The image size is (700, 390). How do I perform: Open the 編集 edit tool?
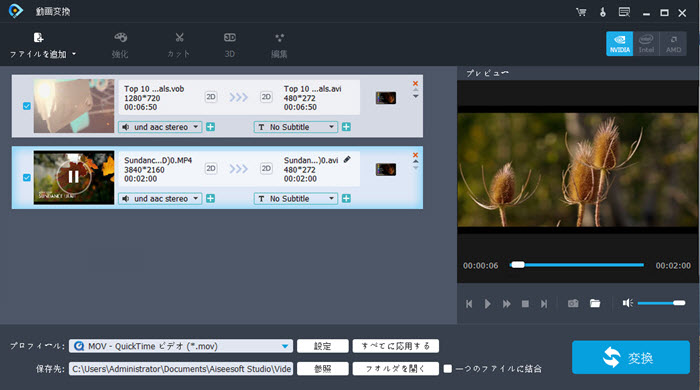coord(279,45)
